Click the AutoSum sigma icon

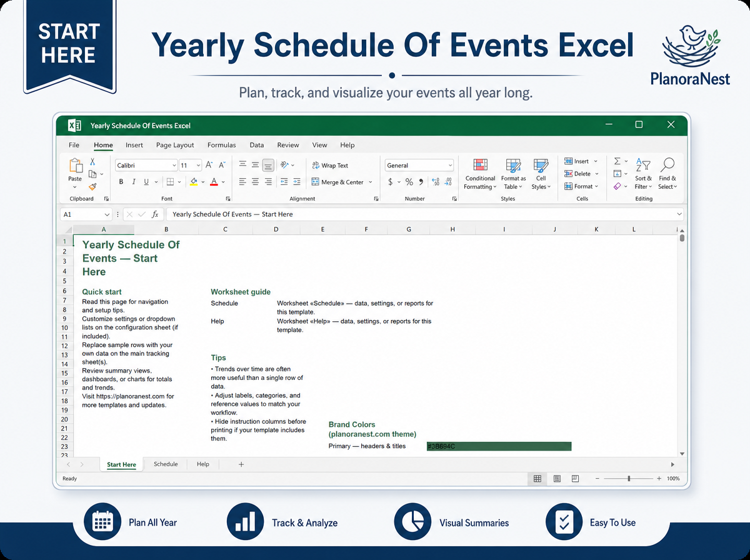[x=617, y=161]
